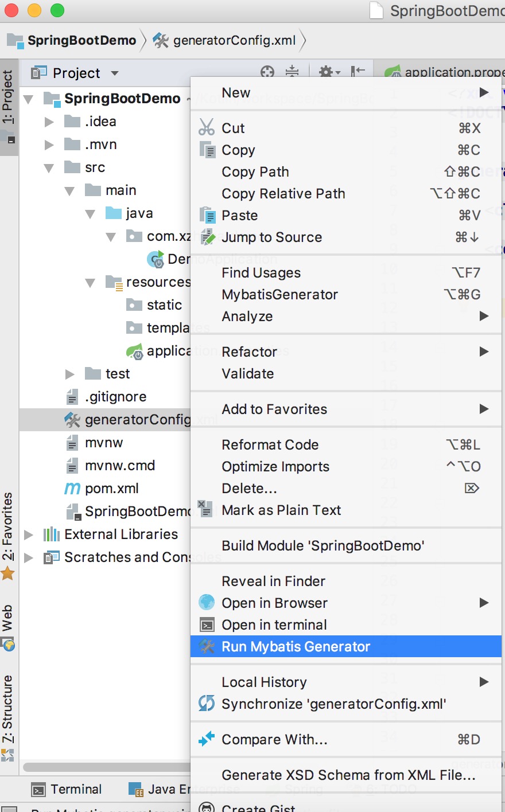
Task: Click the Jump to Source pencil icon
Action: 207,237
